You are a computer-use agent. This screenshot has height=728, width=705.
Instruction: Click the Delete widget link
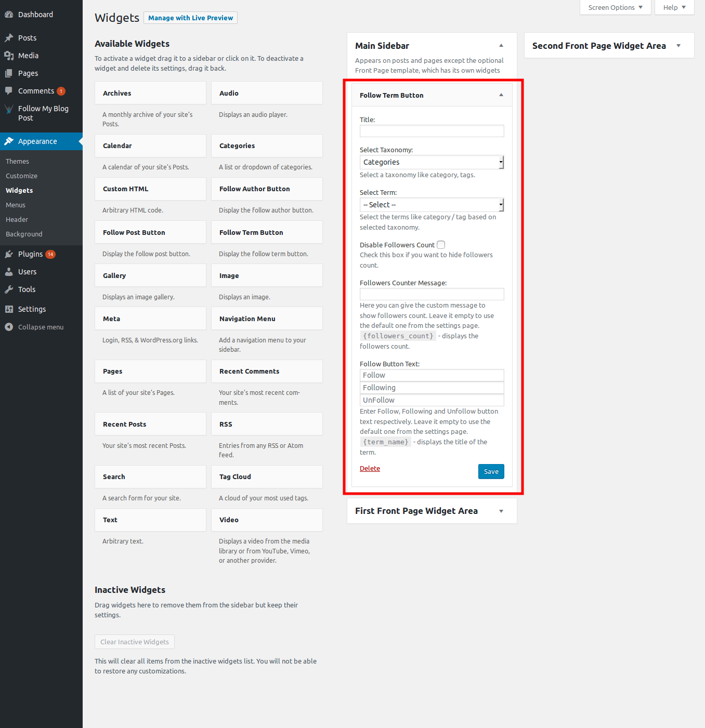click(370, 468)
